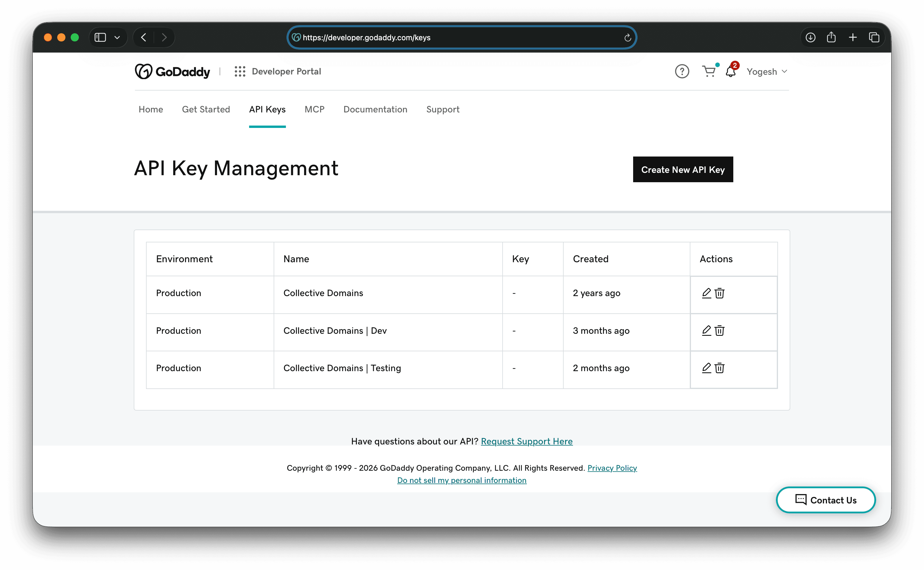This screenshot has width=924, height=570.
Task: Click the Create New API Key button
Action: (x=682, y=170)
